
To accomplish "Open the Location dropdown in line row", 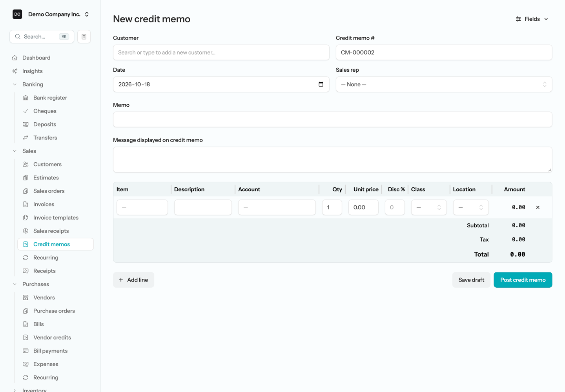I will tap(471, 207).
